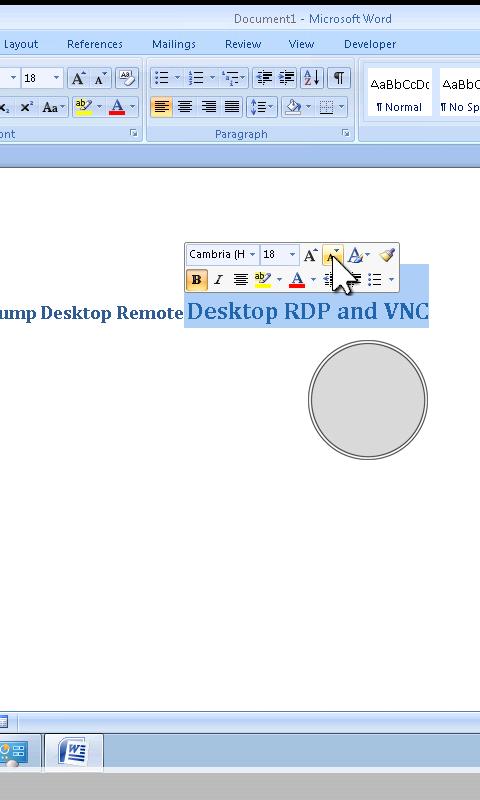Image resolution: width=480 pixels, height=800 pixels.
Task: Open the References ribbon tab
Action: tap(95, 44)
